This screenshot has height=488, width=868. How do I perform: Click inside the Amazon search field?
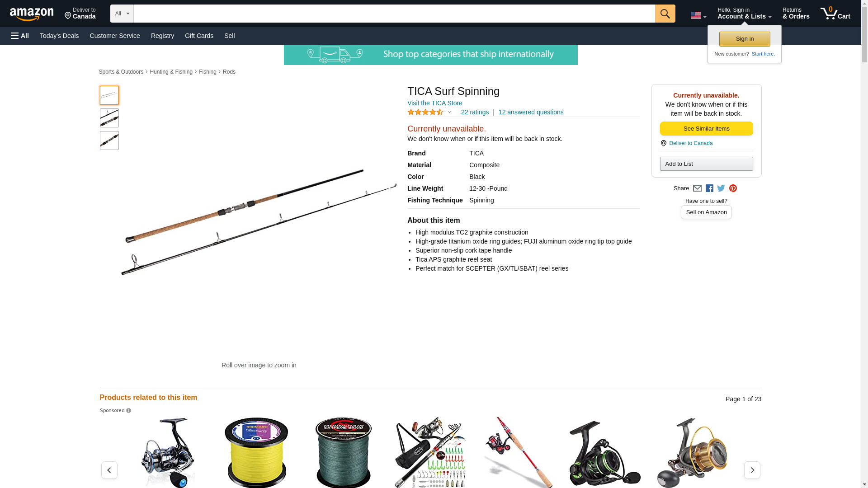click(394, 14)
